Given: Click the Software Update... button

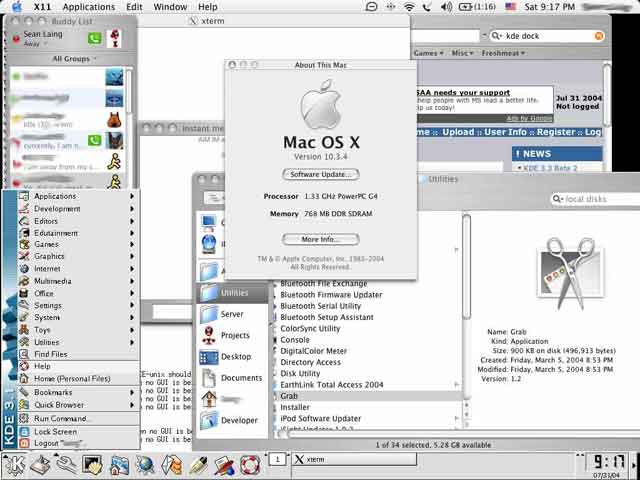Looking at the screenshot, I should tap(321, 174).
